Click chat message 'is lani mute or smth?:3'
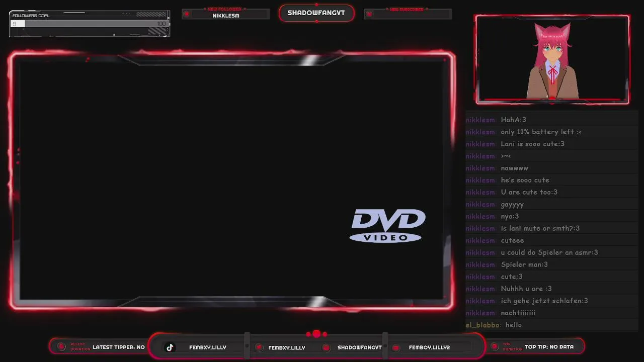The height and width of the screenshot is (362, 644). click(540, 228)
